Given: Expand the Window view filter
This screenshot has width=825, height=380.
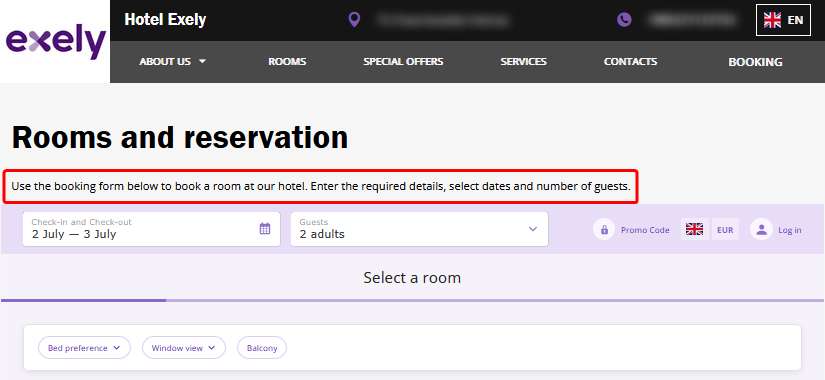Looking at the screenshot, I should coord(184,348).
